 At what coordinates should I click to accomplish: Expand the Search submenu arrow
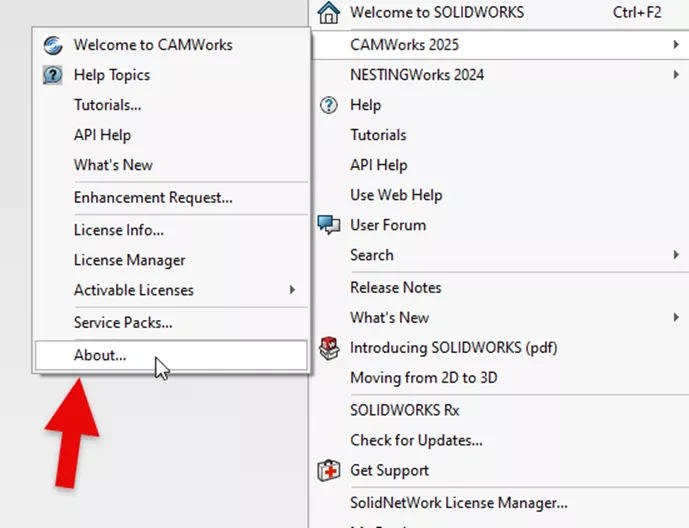click(676, 255)
